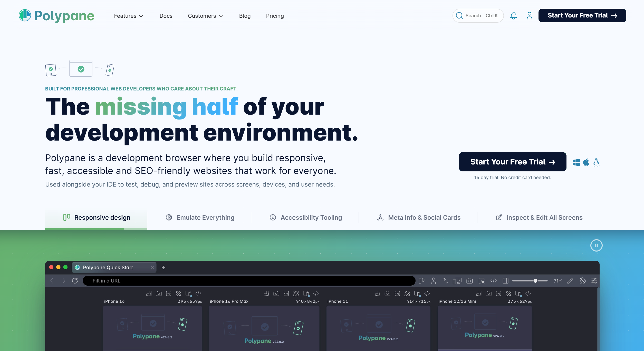Viewport: 644px width, 351px height.
Task: Click the Windows platform icon
Action: (576, 162)
